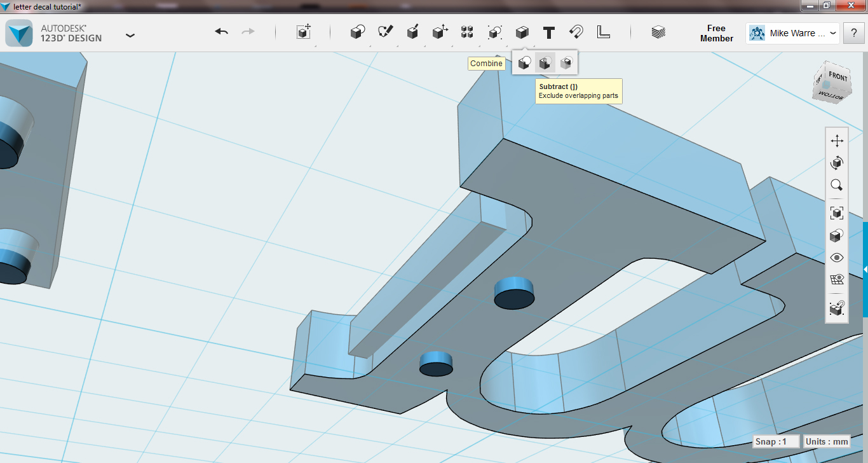868x463 pixels.
Task: Click the Autodesk 123D Design logo
Action: coord(19,33)
